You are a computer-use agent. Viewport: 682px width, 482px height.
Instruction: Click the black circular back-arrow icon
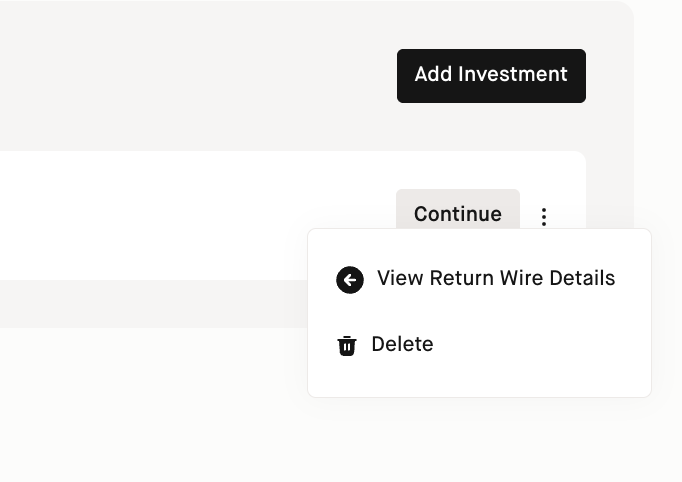pyautogui.click(x=349, y=280)
